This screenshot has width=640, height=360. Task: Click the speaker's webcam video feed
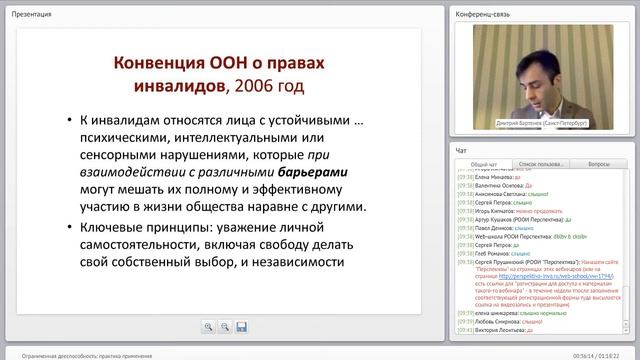point(543,77)
